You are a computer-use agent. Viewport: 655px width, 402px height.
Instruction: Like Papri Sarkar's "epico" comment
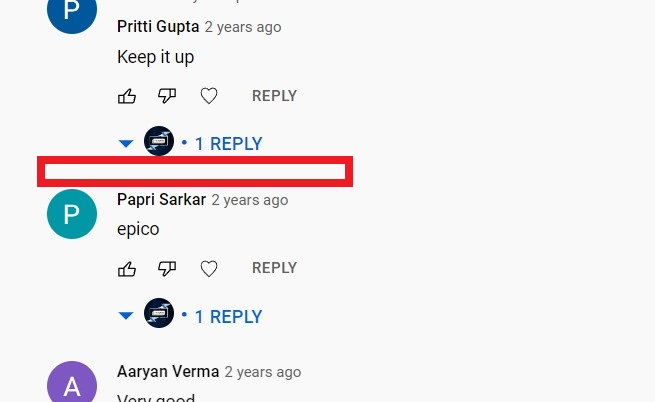point(127,269)
